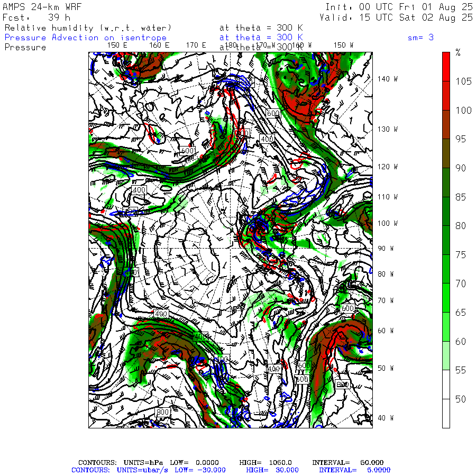Click the "%" unit label above the colorbar
The height and width of the screenshot is (476, 476).
point(458,52)
